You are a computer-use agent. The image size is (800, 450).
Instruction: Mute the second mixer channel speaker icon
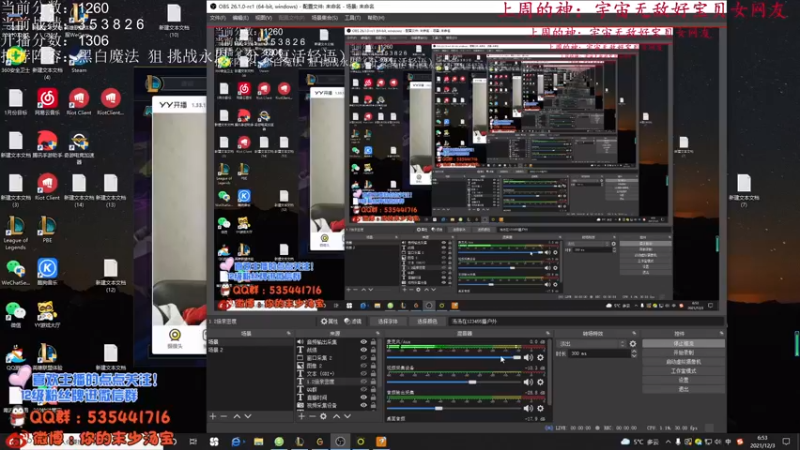(528, 382)
